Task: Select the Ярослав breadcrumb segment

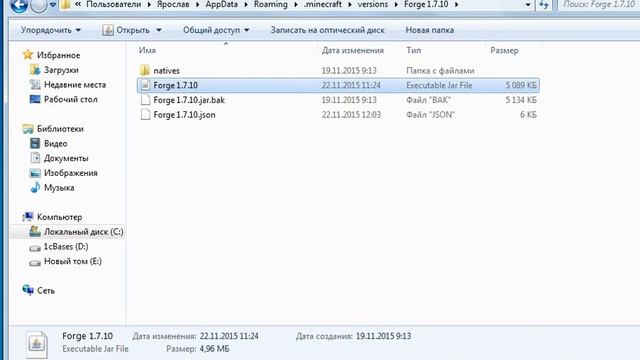Action: [x=173, y=4]
